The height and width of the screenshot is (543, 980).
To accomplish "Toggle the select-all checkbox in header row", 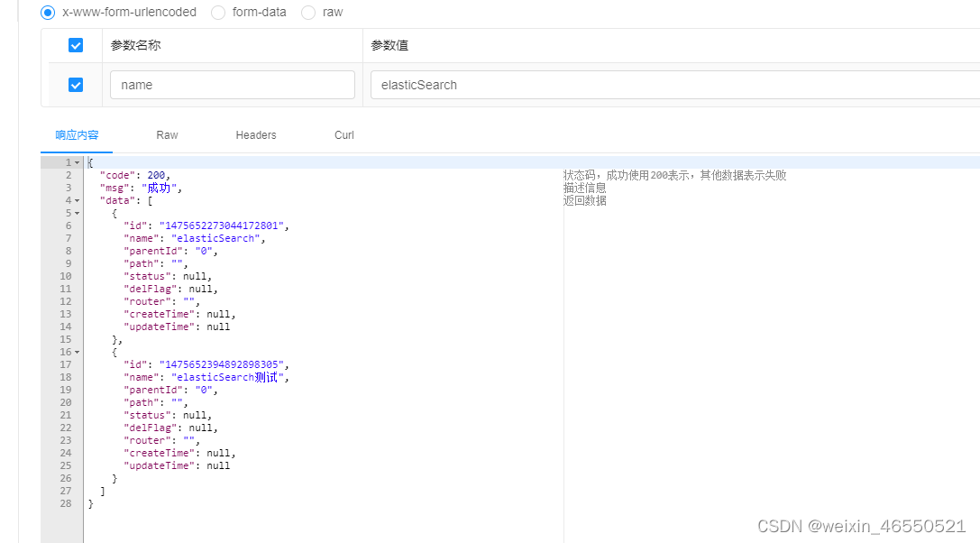I will click(x=76, y=45).
